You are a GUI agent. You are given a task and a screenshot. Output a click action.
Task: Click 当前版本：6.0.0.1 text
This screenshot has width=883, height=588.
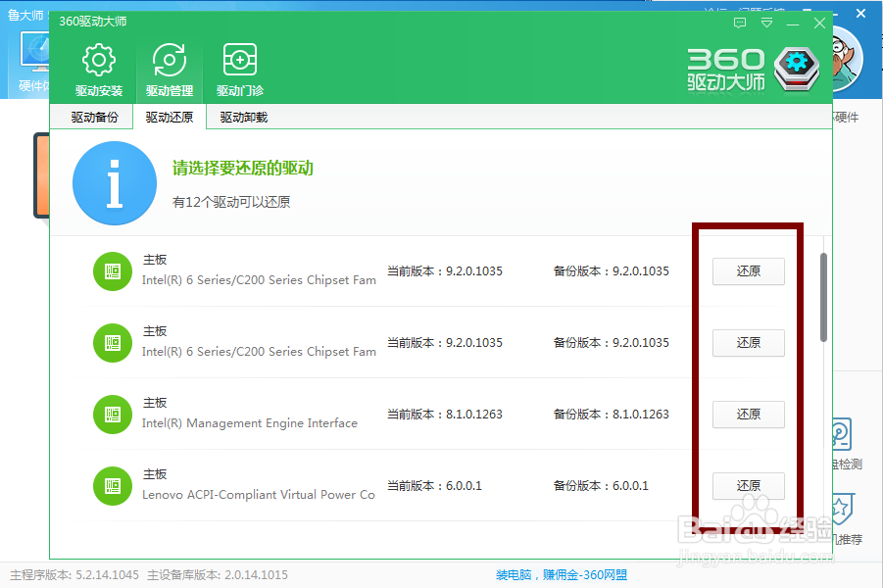point(434,485)
